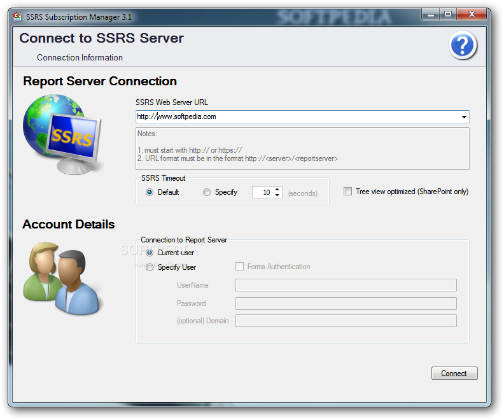Viewport: 504px width, 420px height.
Task: Click the app icon in title bar
Action: [x=17, y=17]
